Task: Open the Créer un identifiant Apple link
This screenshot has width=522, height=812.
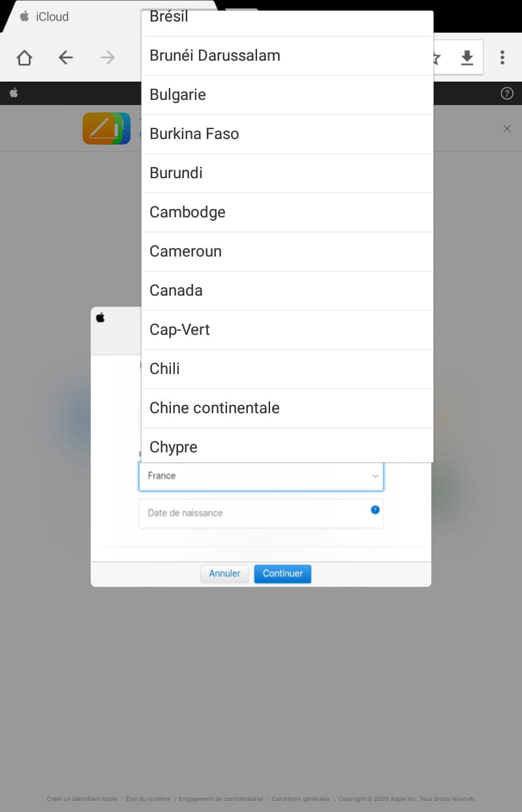Action: (82, 799)
